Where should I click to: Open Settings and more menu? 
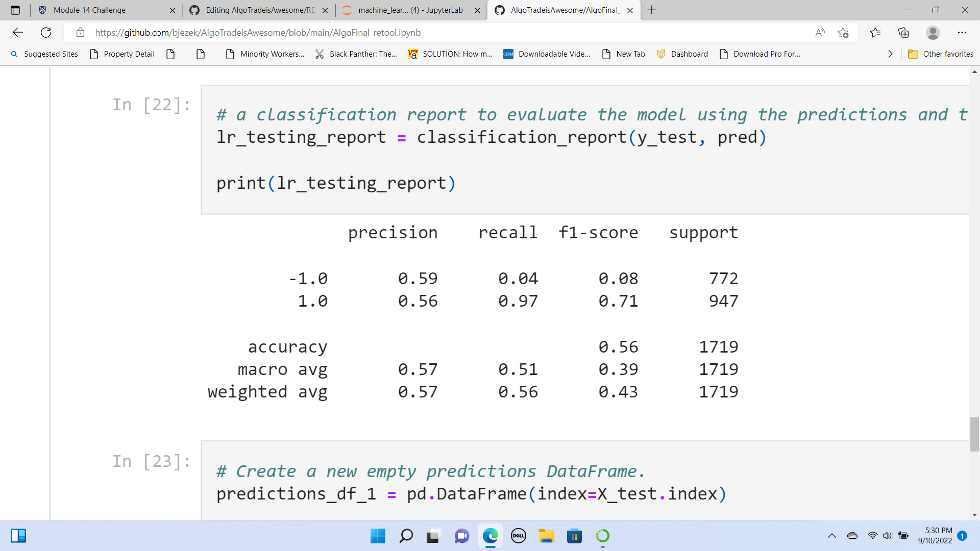(x=962, y=33)
